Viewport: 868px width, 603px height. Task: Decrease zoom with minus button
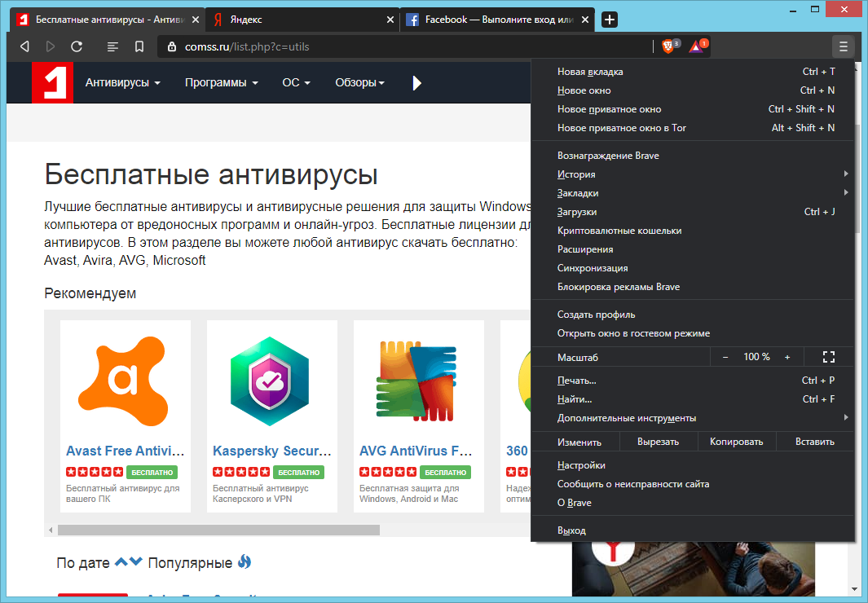tap(725, 358)
